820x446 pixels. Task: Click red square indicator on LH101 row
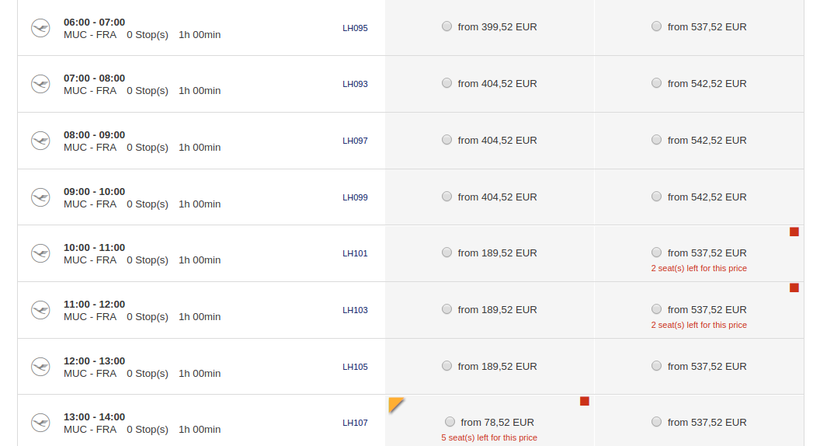[794, 232]
